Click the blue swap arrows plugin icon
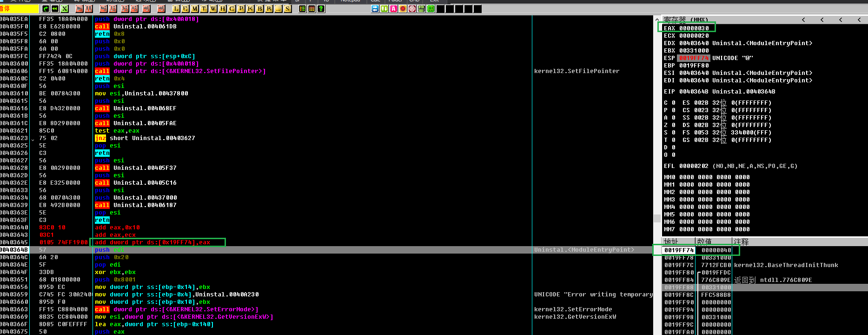Screen dimensions: 868x335 [375, 9]
